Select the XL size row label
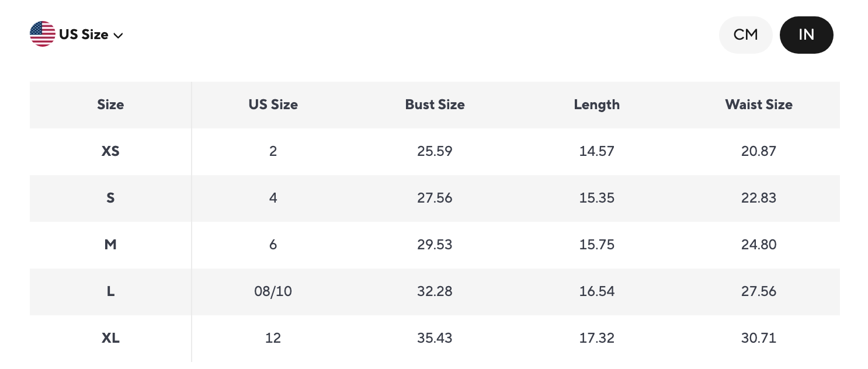The width and height of the screenshot is (868, 369). [110, 339]
